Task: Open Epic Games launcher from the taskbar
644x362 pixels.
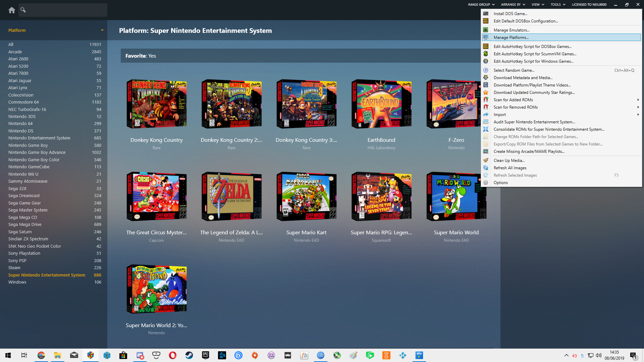Action: 206,355
